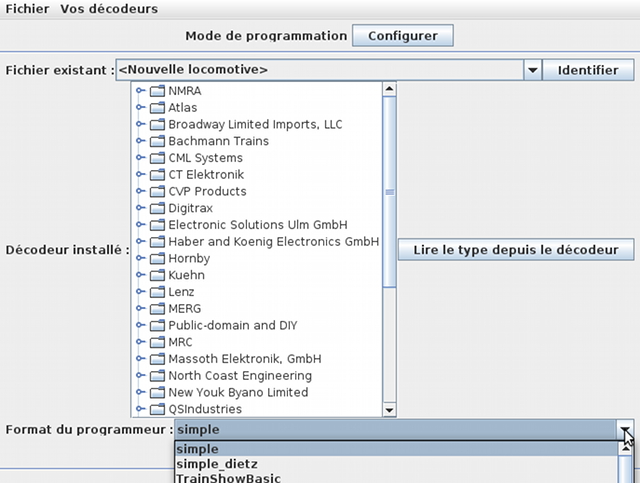Click the QSIndustries folder icon
The image size is (640, 483).
[157, 409]
